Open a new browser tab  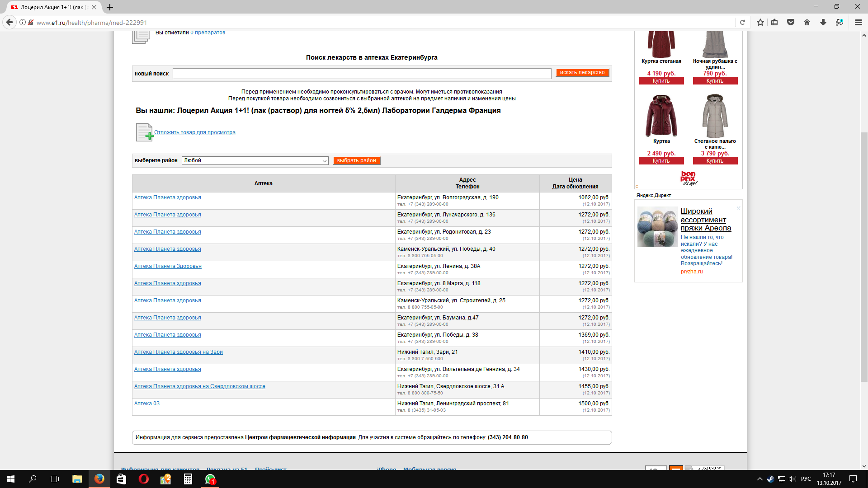[x=110, y=7]
